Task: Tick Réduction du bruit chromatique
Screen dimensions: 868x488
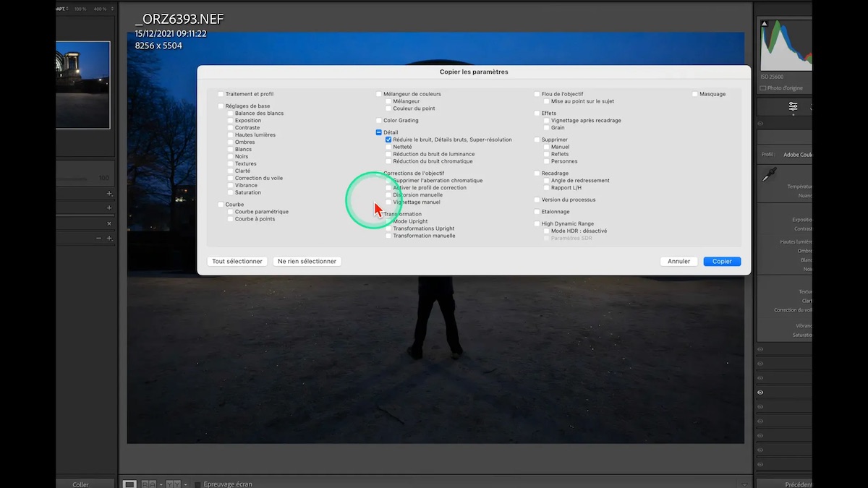Action: tap(388, 161)
